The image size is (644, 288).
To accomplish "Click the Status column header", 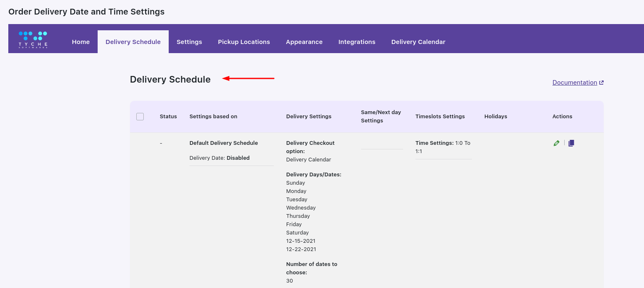I will [x=168, y=117].
